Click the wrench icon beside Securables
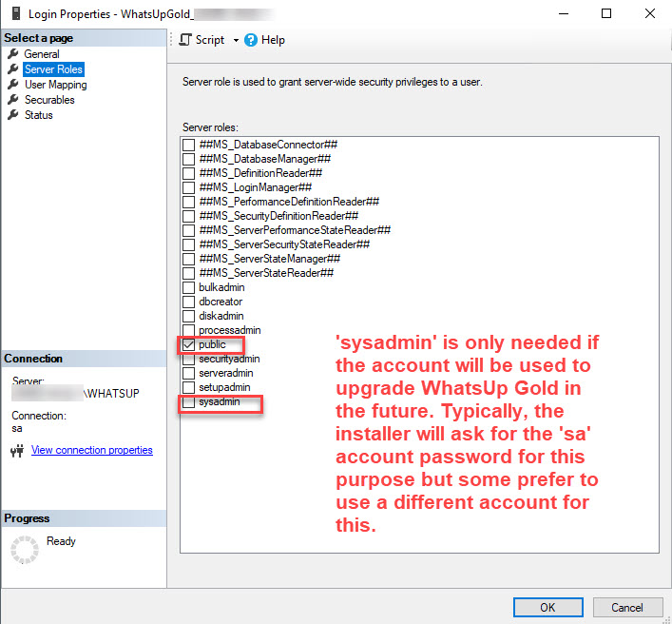The width and height of the screenshot is (672, 624). 13,100
